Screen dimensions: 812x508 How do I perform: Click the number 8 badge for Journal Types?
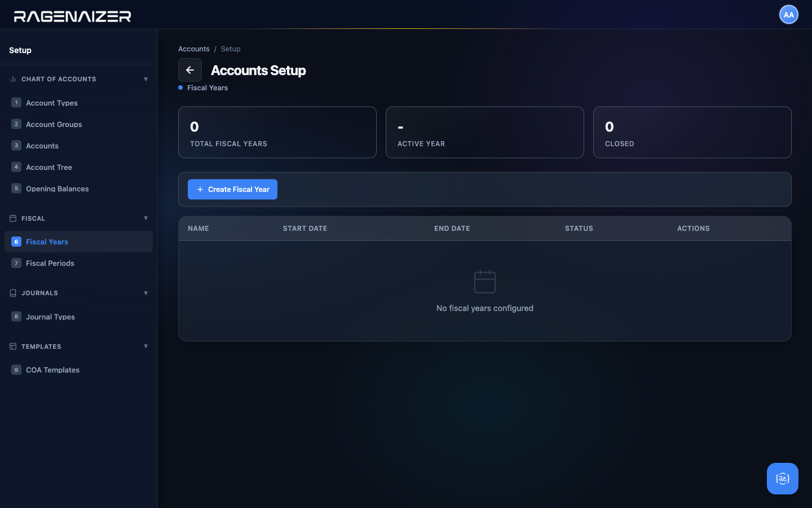click(x=16, y=317)
